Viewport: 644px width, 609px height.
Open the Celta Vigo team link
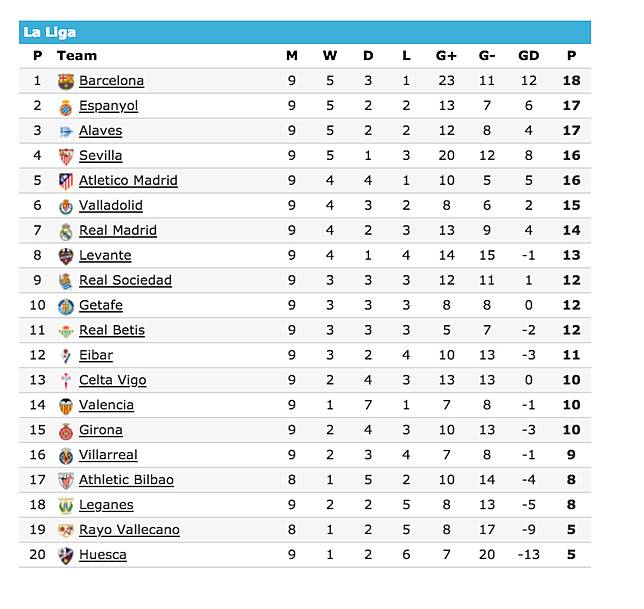coord(112,381)
